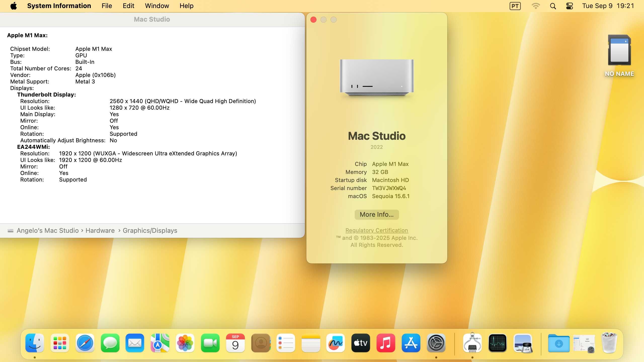Open Finder from the Dock

[35, 343]
